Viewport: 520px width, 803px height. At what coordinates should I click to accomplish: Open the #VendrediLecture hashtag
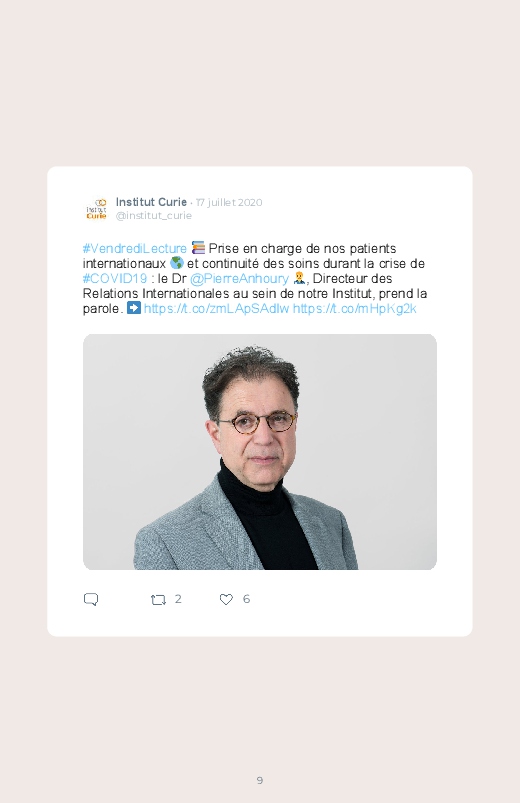(135, 248)
